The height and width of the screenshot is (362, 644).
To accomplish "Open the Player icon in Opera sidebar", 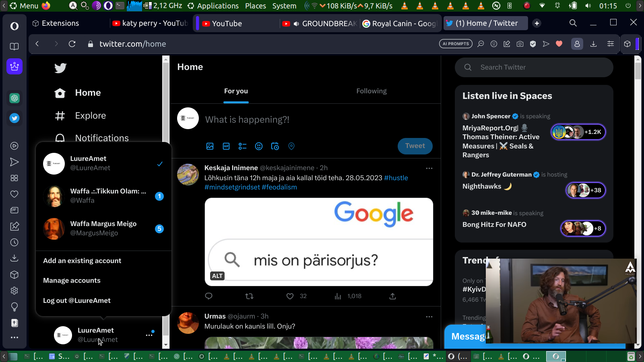I will coord(14,146).
